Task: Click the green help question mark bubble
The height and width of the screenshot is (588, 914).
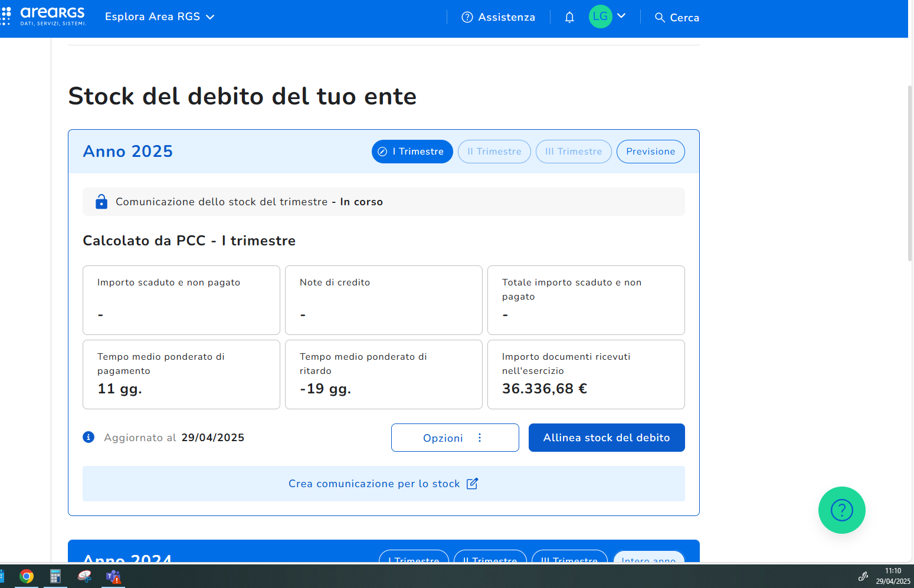Action: click(841, 510)
